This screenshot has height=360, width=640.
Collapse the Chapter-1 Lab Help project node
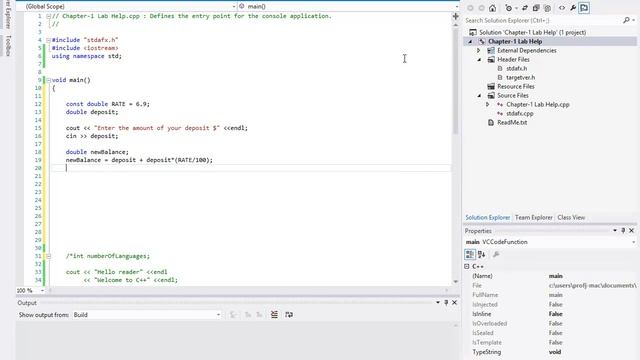pyautogui.click(x=470, y=42)
